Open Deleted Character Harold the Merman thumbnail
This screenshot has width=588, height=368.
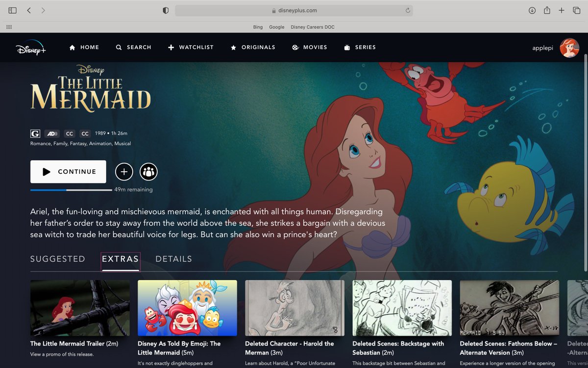coord(294,308)
